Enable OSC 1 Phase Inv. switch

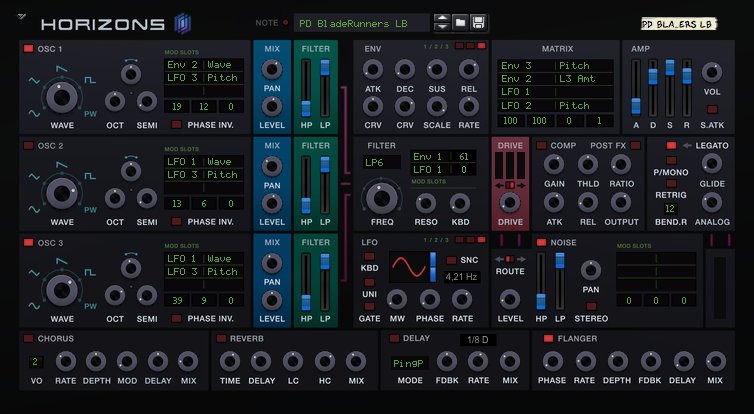pos(176,125)
